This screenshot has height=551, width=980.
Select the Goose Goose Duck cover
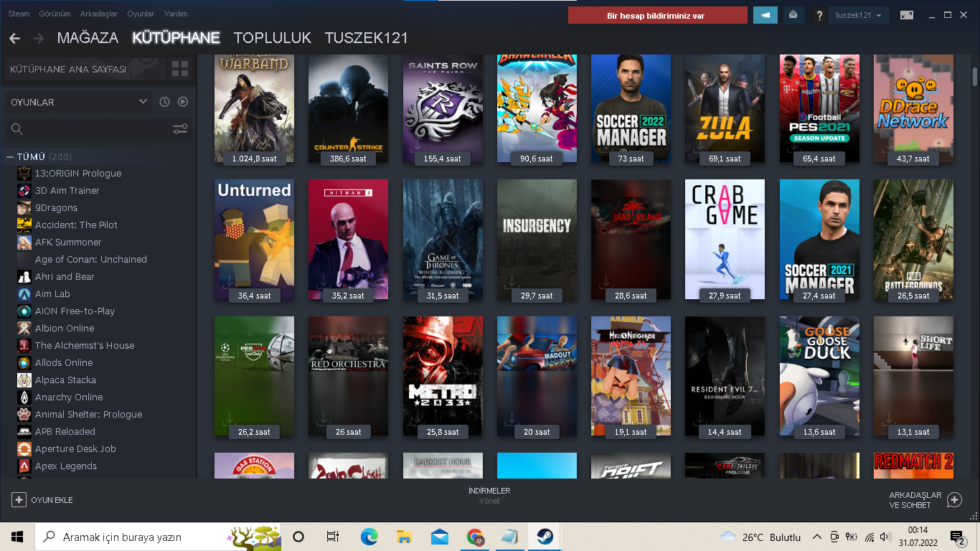[819, 376]
